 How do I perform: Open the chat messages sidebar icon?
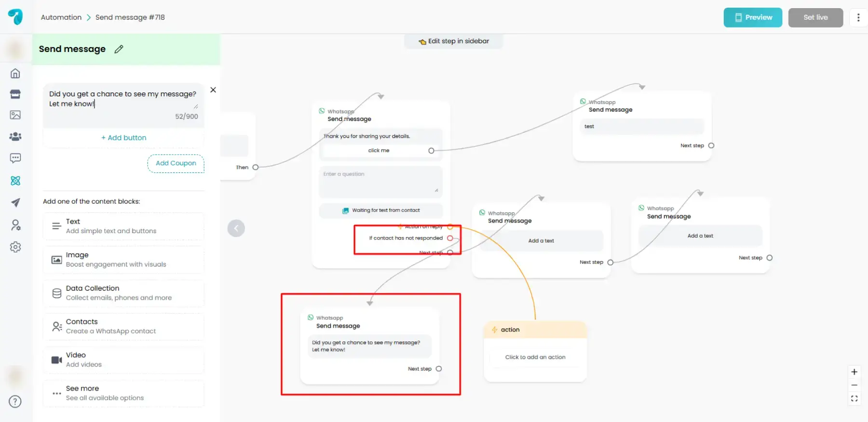pos(15,158)
